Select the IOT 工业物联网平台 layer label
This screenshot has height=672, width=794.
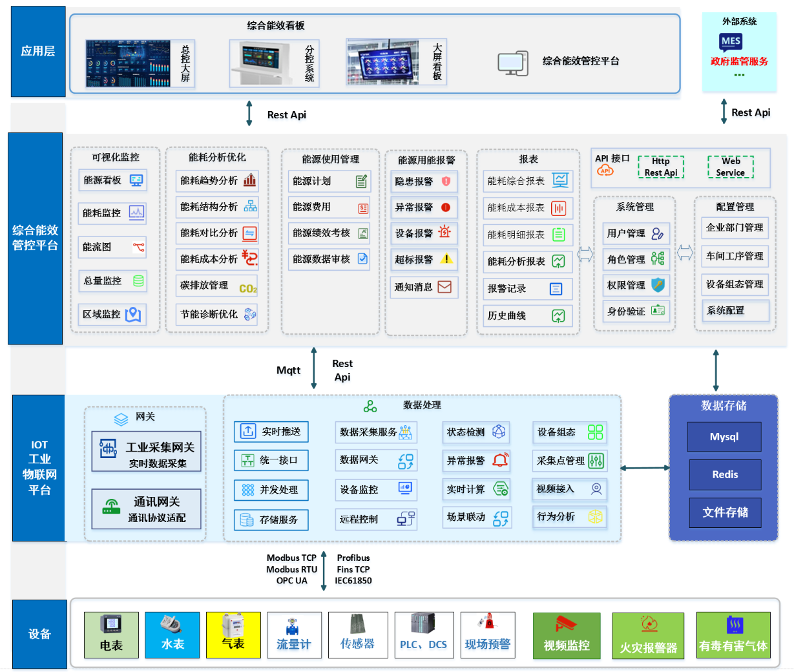(39, 467)
